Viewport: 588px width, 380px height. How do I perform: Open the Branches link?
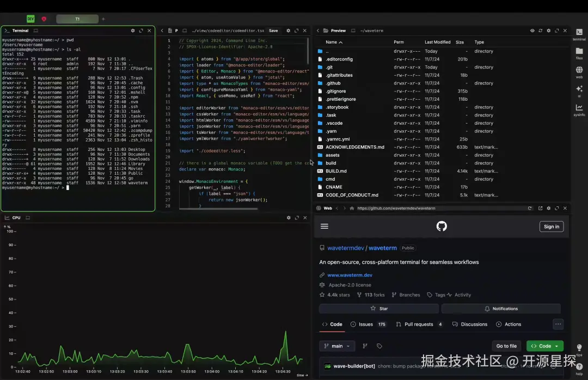coord(406,295)
